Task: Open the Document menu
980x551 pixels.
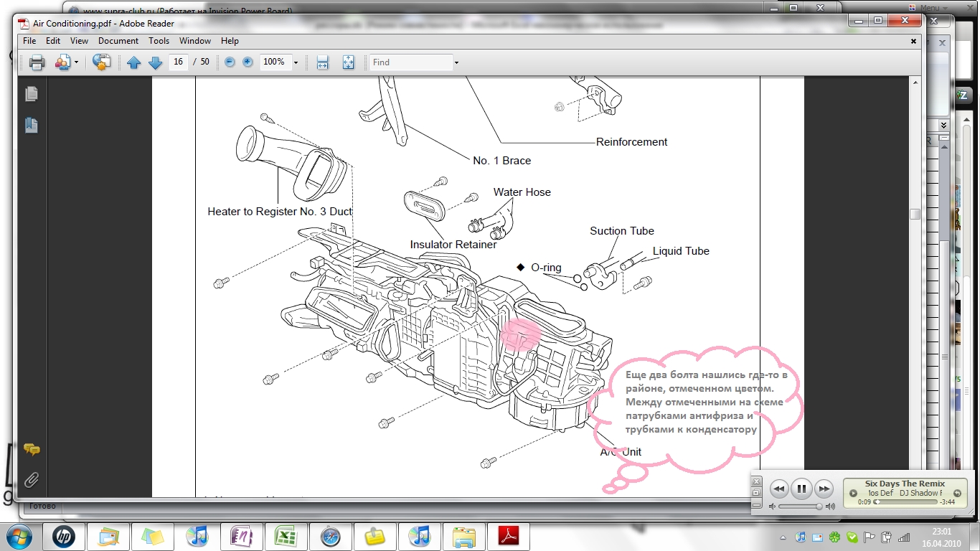Action: point(118,41)
